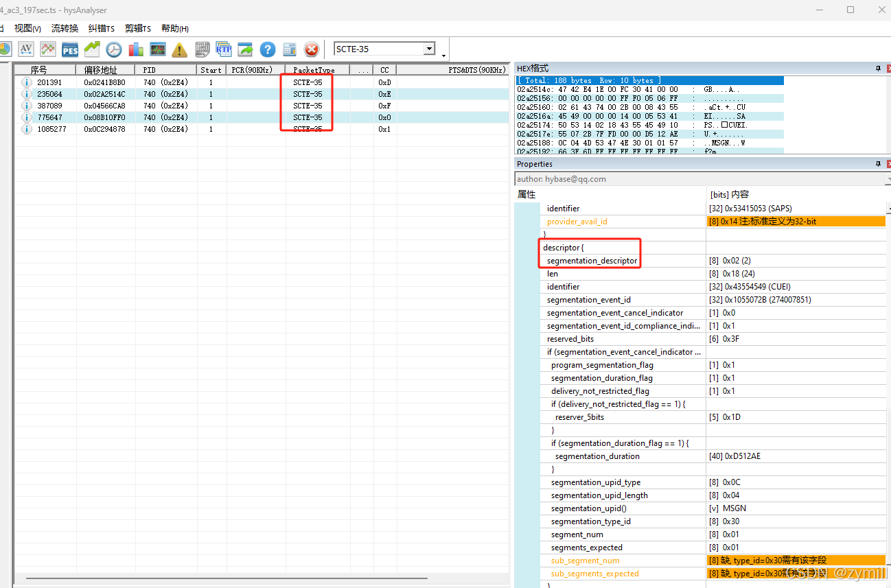
Task: Select the Total 188 bytes header line
Action: point(649,80)
